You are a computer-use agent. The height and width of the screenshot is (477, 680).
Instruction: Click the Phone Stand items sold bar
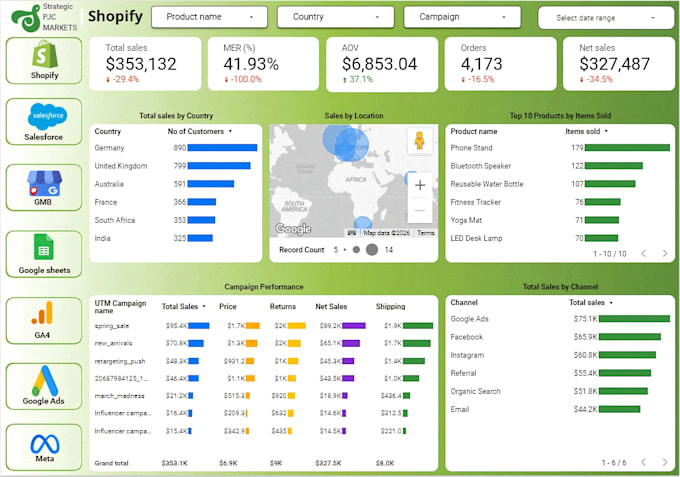(x=627, y=148)
